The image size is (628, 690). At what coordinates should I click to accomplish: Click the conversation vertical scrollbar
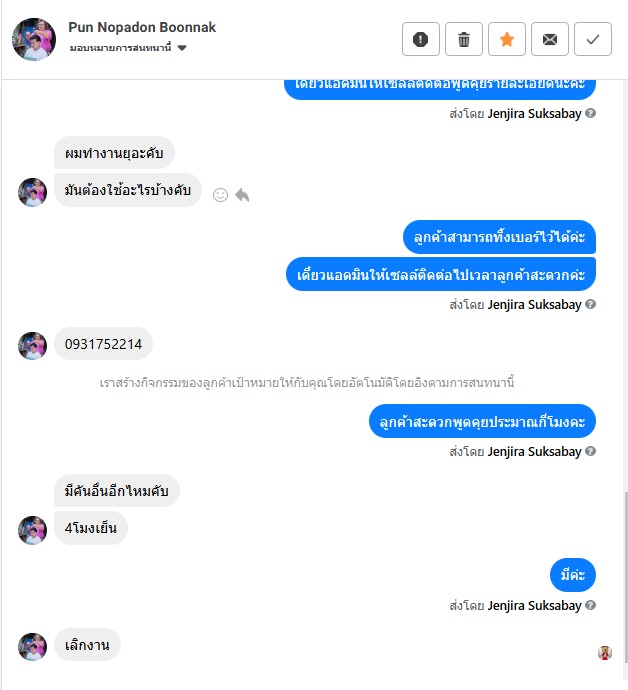pos(625,576)
